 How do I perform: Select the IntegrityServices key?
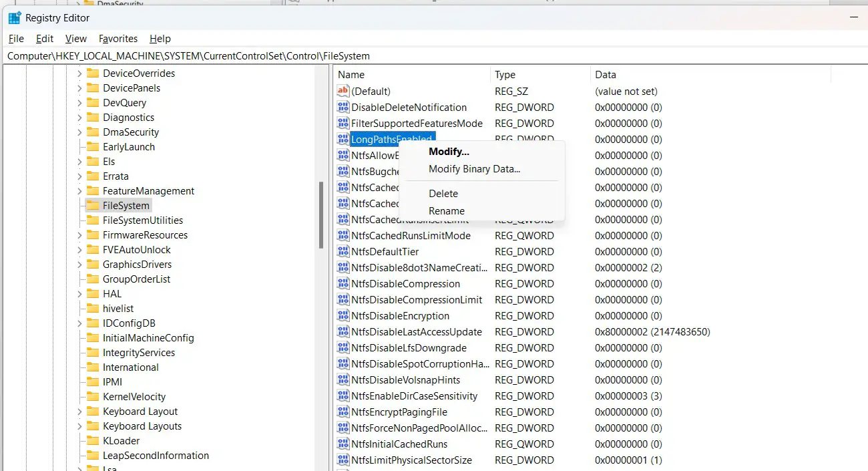pyautogui.click(x=139, y=352)
